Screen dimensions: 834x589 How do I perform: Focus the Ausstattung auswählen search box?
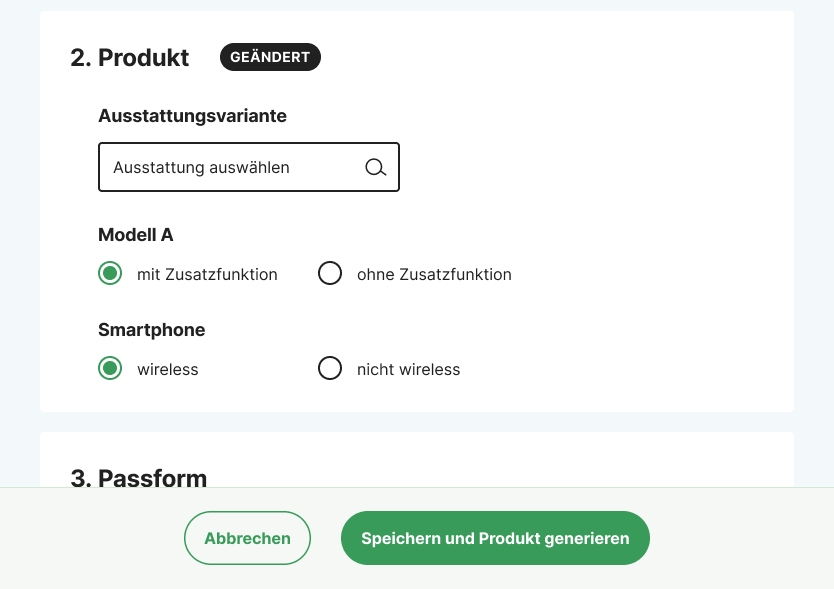[x=249, y=167]
